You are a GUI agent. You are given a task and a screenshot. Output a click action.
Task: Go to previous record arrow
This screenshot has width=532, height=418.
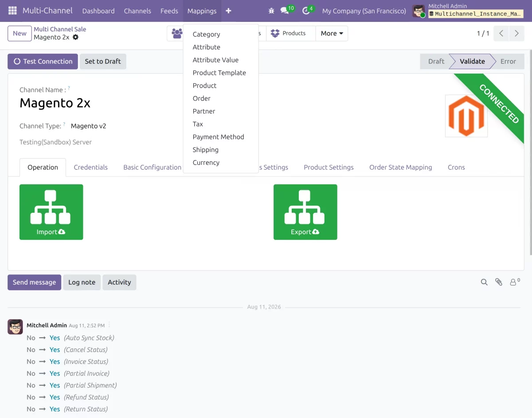click(x=501, y=33)
